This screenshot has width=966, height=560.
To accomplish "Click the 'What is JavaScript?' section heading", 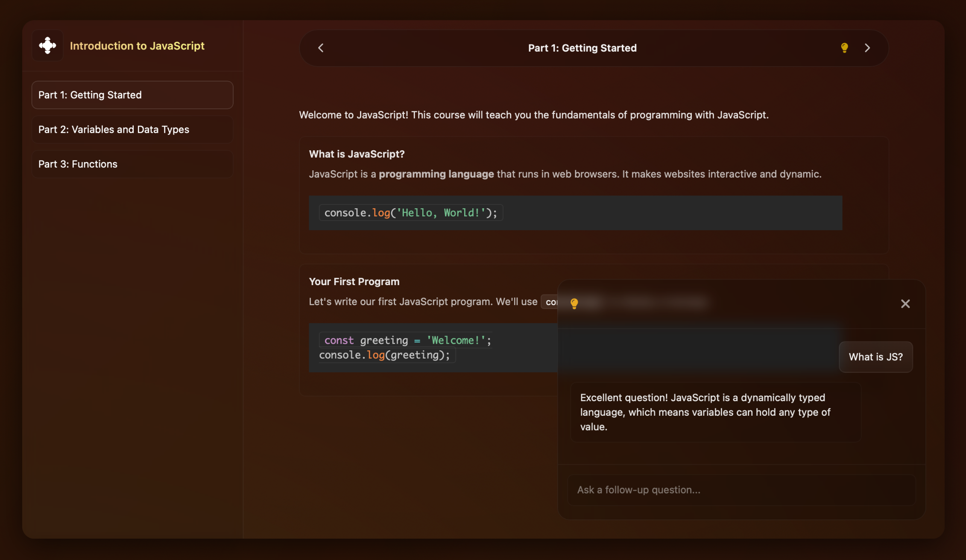I will pos(357,154).
